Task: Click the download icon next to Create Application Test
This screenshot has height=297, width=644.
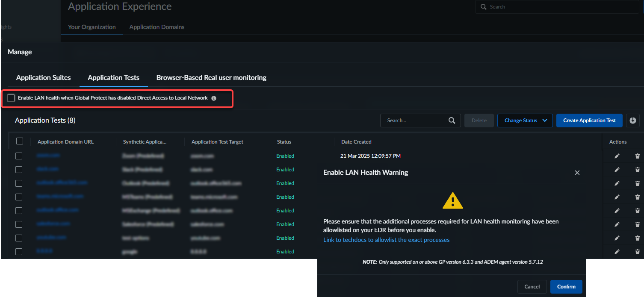Action: 633,121
